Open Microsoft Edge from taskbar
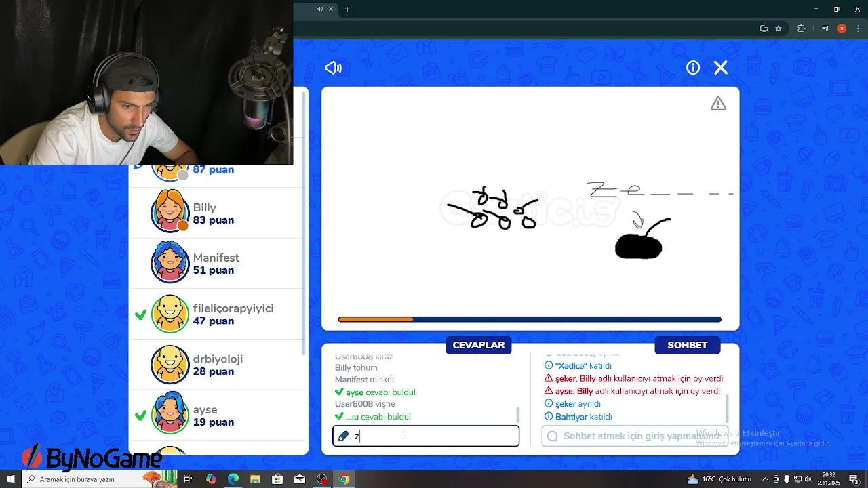The width and height of the screenshot is (868, 488). (x=233, y=479)
